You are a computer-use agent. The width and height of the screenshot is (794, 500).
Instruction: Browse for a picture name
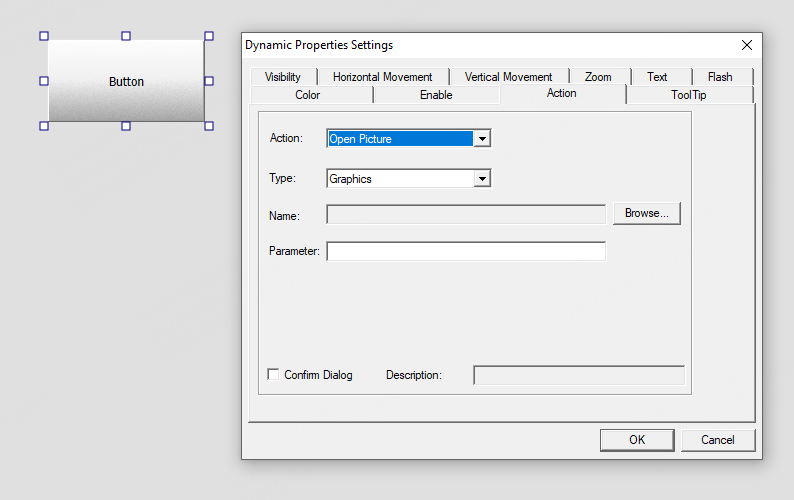click(647, 213)
